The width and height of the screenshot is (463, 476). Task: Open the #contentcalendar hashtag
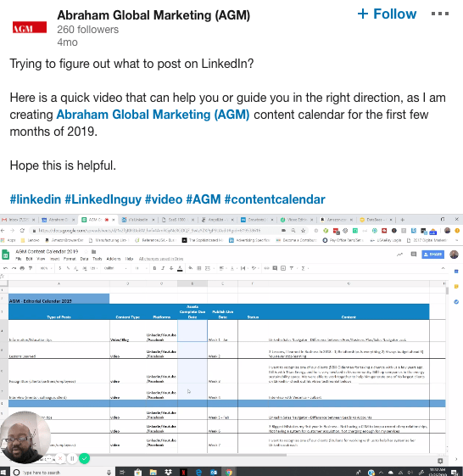275,199
